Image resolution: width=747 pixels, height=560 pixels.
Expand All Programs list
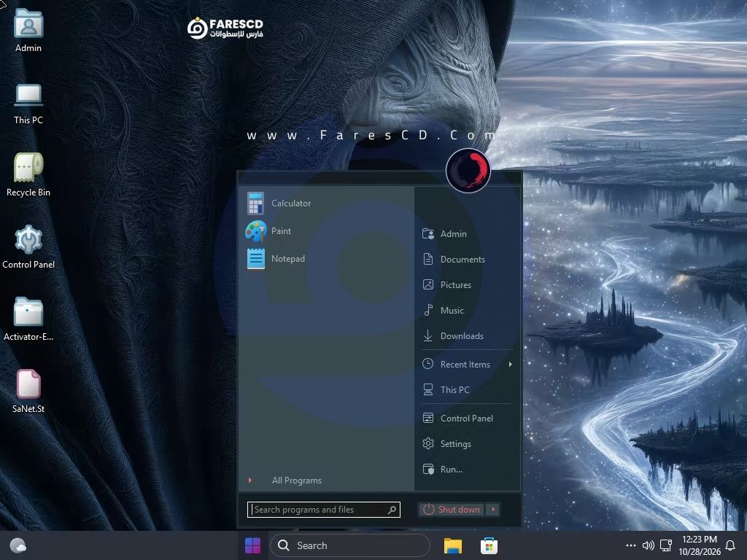click(296, 481)
